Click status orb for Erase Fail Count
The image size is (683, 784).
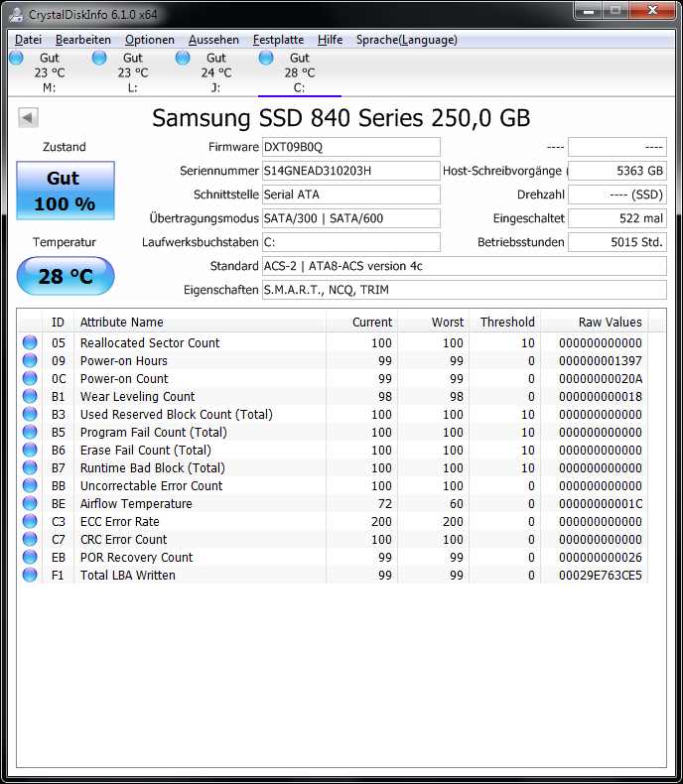(x=30, y=450)
